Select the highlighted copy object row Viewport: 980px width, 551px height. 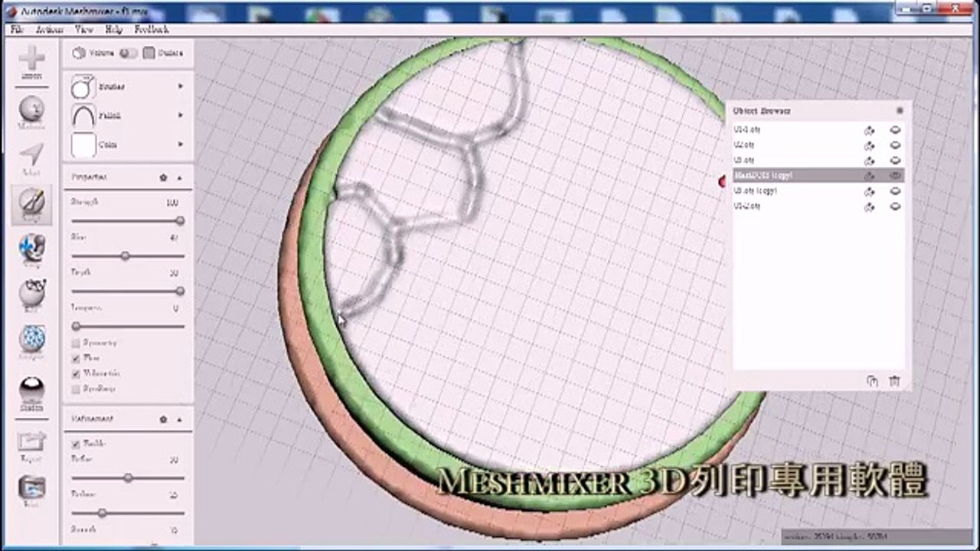click(x=818, y=175)
